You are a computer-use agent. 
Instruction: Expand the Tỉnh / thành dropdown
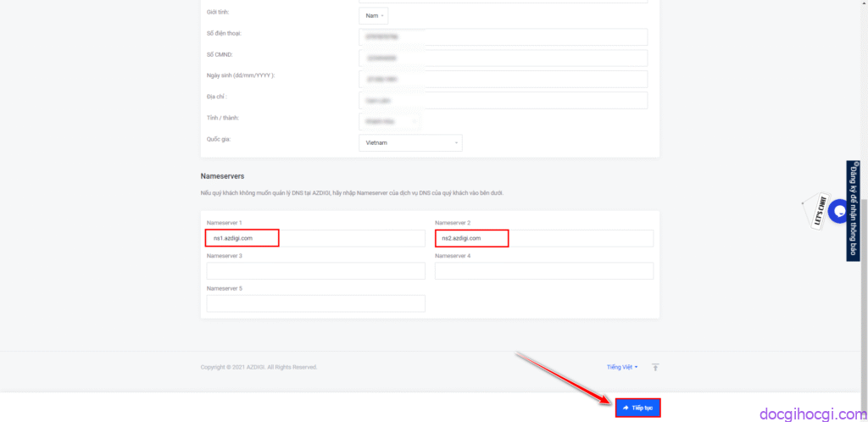pyautogui.click(x=389, y=121)
